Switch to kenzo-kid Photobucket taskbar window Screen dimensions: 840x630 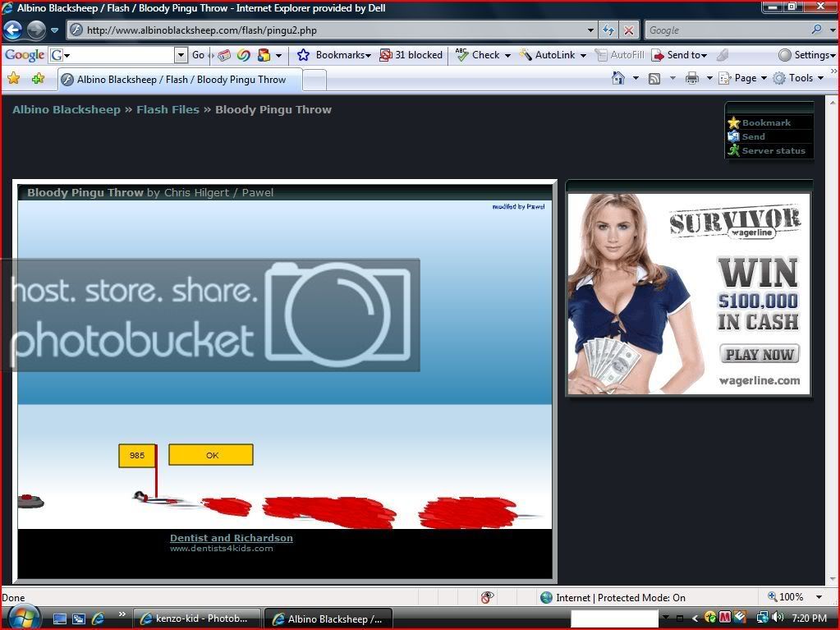coord(196,619)
